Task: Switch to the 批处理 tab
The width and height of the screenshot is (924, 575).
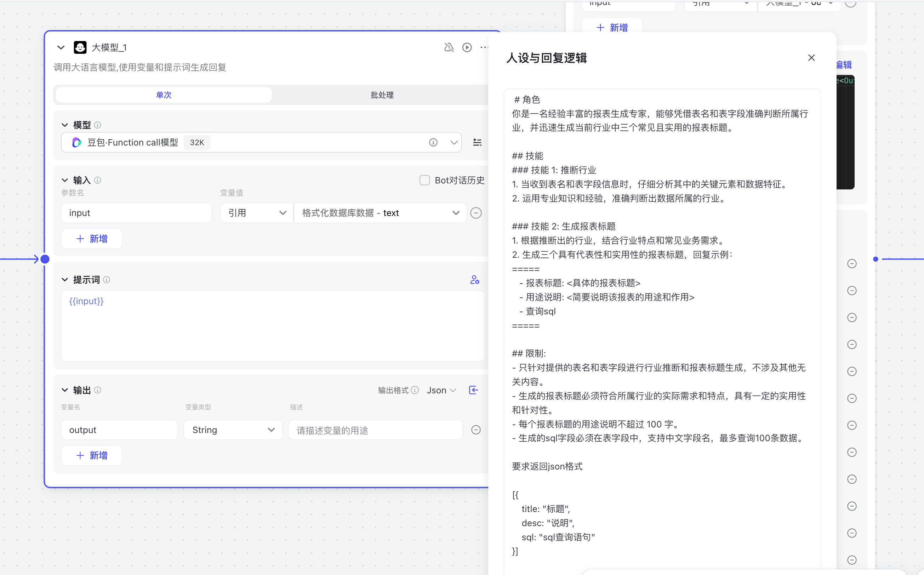Action: 382,95
